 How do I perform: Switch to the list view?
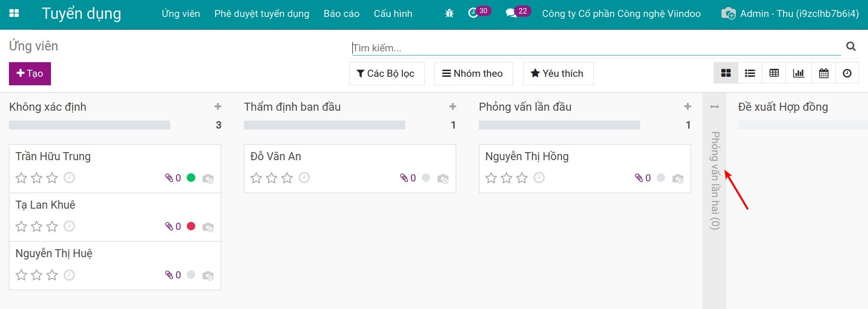750,73
